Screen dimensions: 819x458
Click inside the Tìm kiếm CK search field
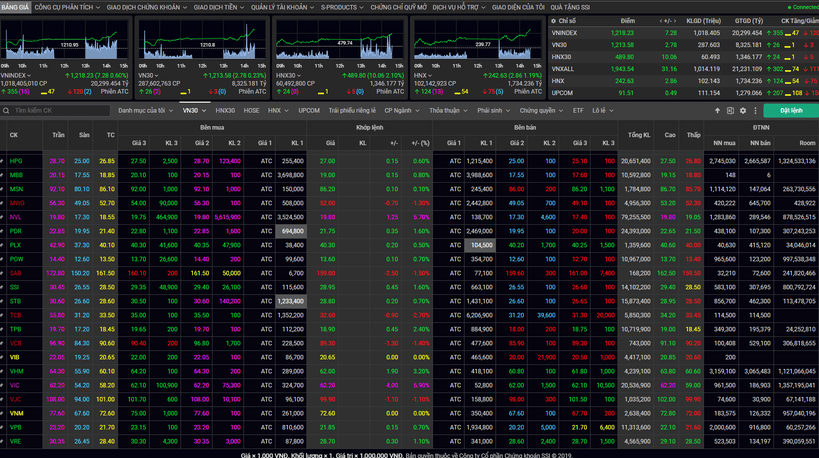tap(58, 111)
